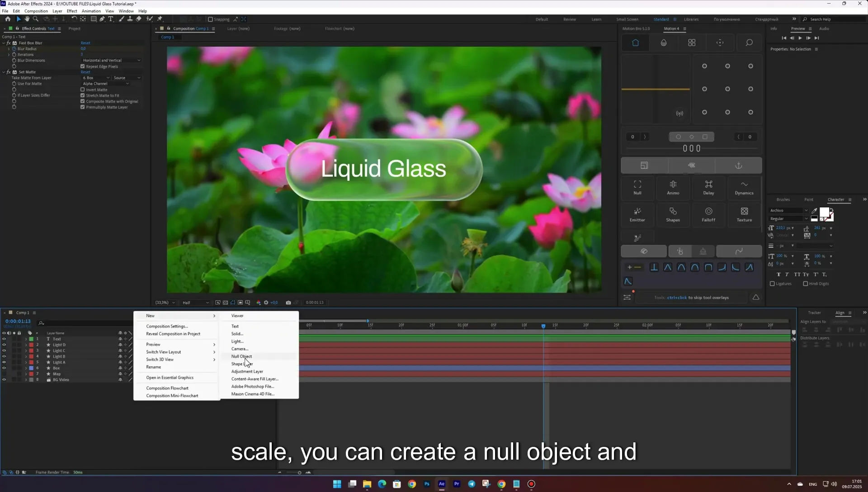This screenshot has height=492, width=868.
Task: Open the Regular font style dropdown
Action: click(x=788, y=219)
